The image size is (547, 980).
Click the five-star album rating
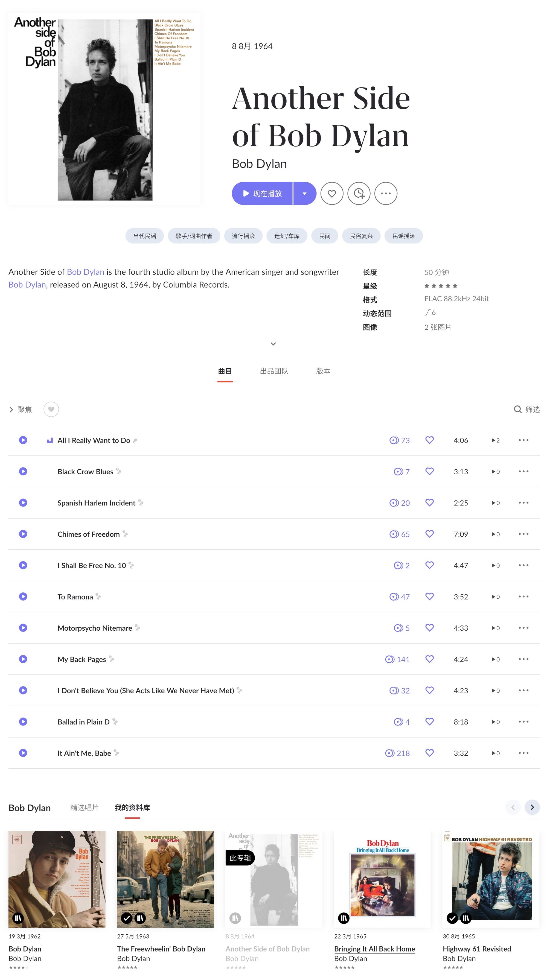point(441,286)
